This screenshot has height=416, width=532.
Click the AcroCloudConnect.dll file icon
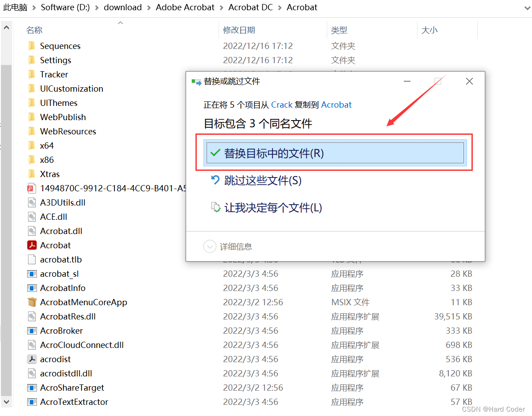click(x=32, y=345)
